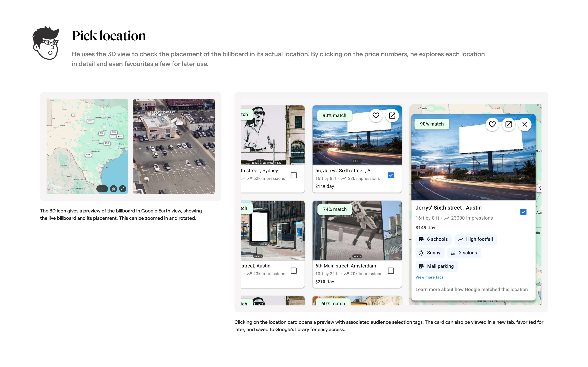This screenshot has height=367, width=588.
Task: Click the 6 schools tag chip
Action: (433, 239)
